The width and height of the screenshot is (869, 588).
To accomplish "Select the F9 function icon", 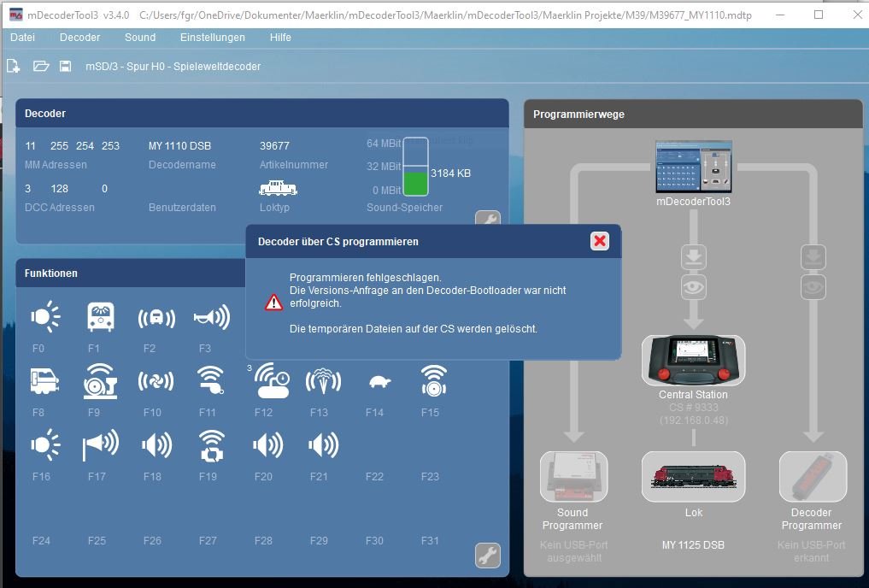I will [x=100, y=381].
